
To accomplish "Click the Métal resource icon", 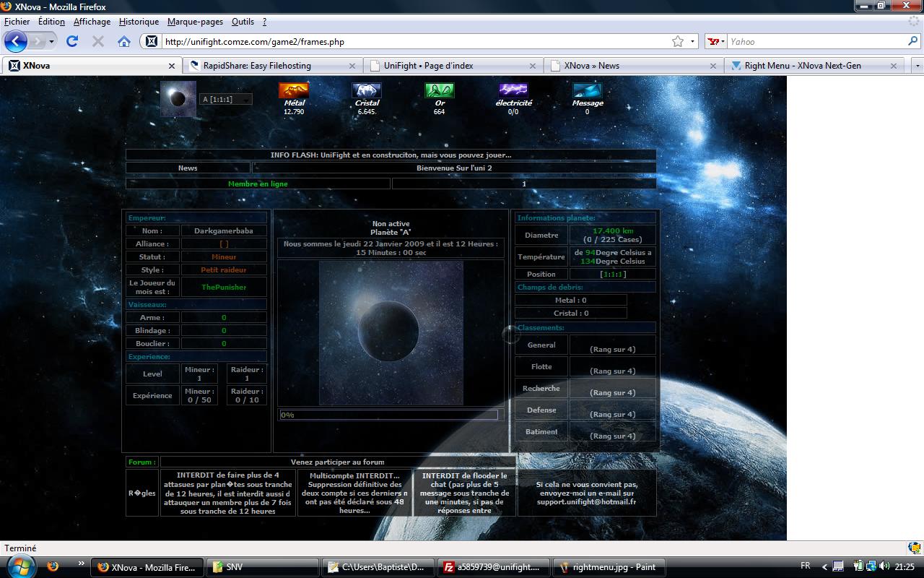I will pos(294,90).
